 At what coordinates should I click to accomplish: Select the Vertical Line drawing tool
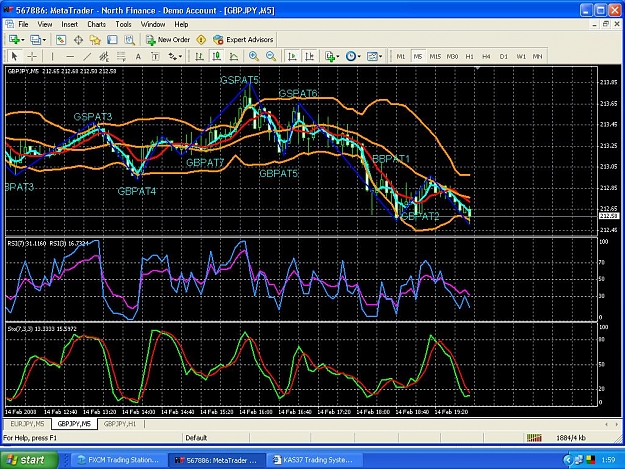click(x=52, y=57)
